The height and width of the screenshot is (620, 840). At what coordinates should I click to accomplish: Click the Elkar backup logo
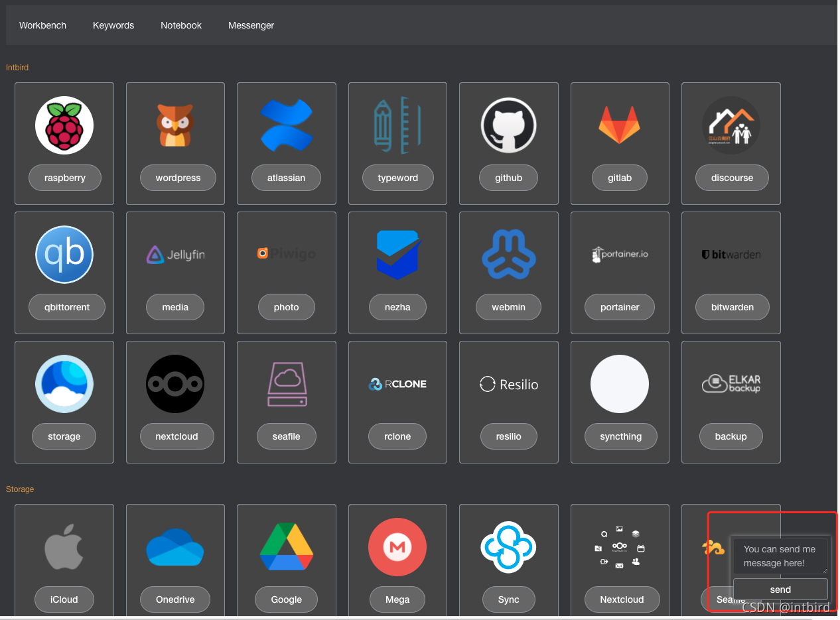(x=731, y=384)
